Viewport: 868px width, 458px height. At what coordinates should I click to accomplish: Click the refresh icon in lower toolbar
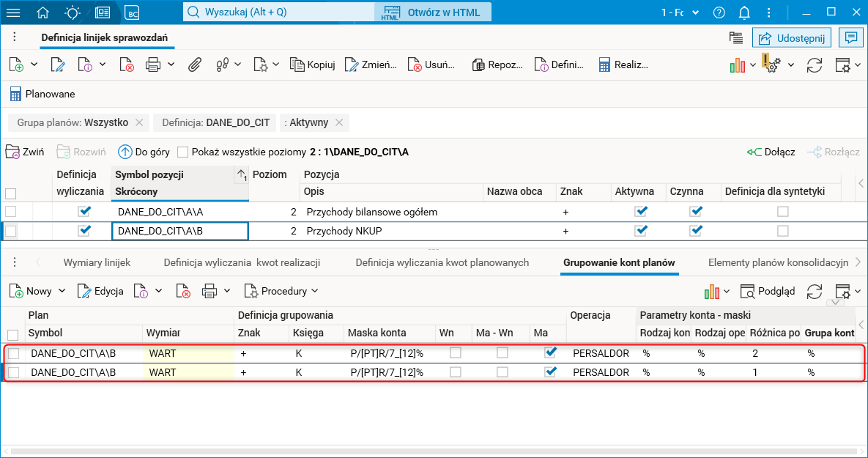815,292
